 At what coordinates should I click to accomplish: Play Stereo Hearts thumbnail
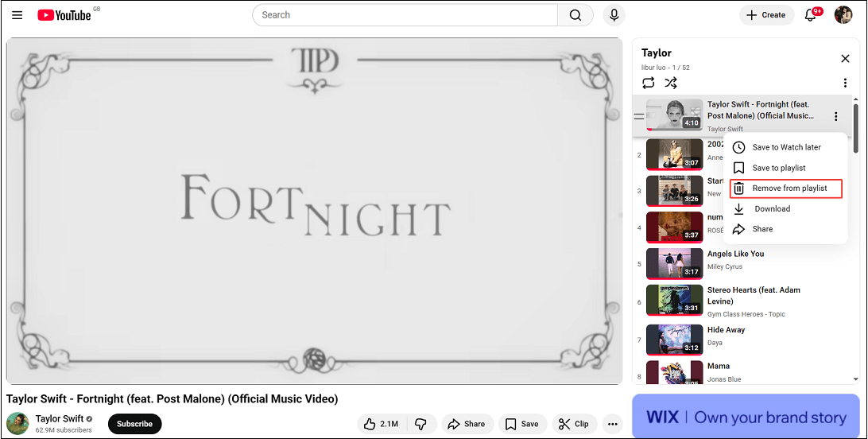[674, 301]
